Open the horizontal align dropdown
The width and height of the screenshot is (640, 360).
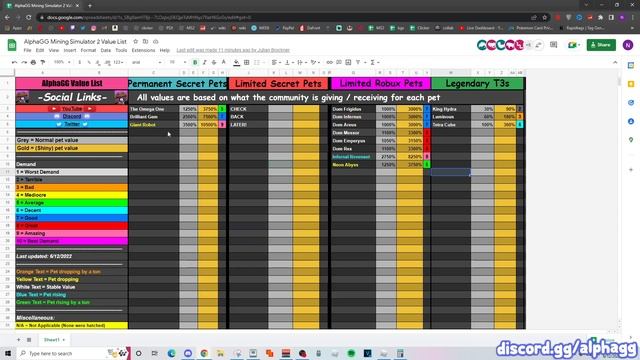[276, 62]
